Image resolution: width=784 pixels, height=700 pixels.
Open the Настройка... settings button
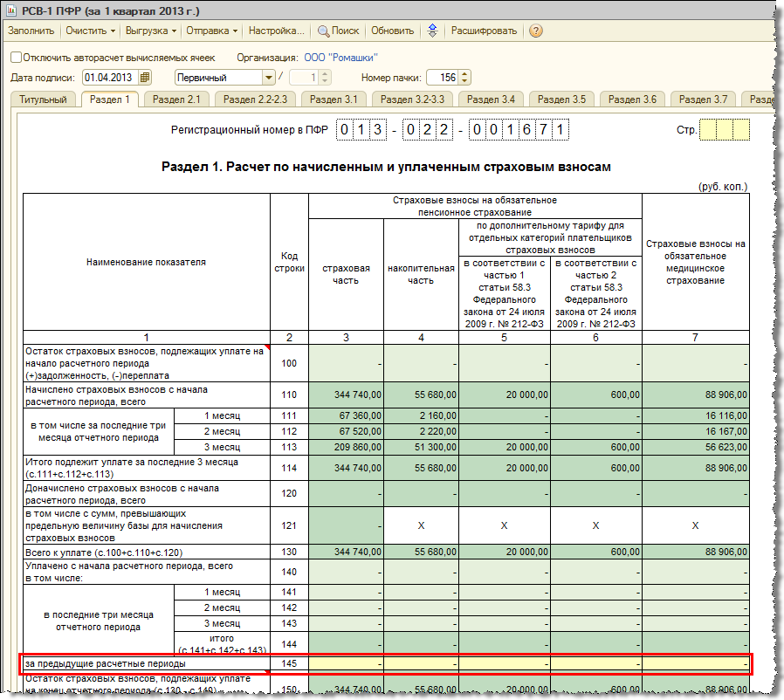tap(277, 31)
